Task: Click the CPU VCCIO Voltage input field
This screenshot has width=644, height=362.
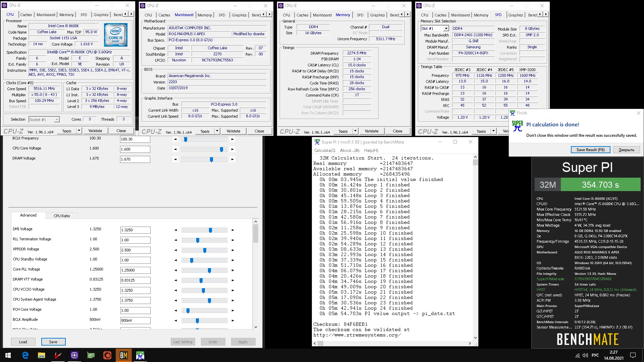Action: 136,290
